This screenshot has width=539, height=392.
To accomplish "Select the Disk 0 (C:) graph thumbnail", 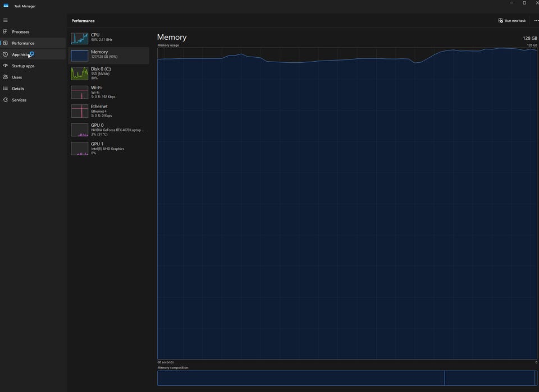I will [x=79, y=73].
